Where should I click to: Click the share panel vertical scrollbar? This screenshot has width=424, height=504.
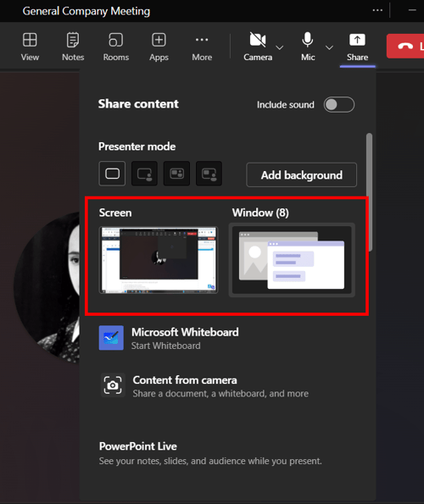tap(369, 192)
